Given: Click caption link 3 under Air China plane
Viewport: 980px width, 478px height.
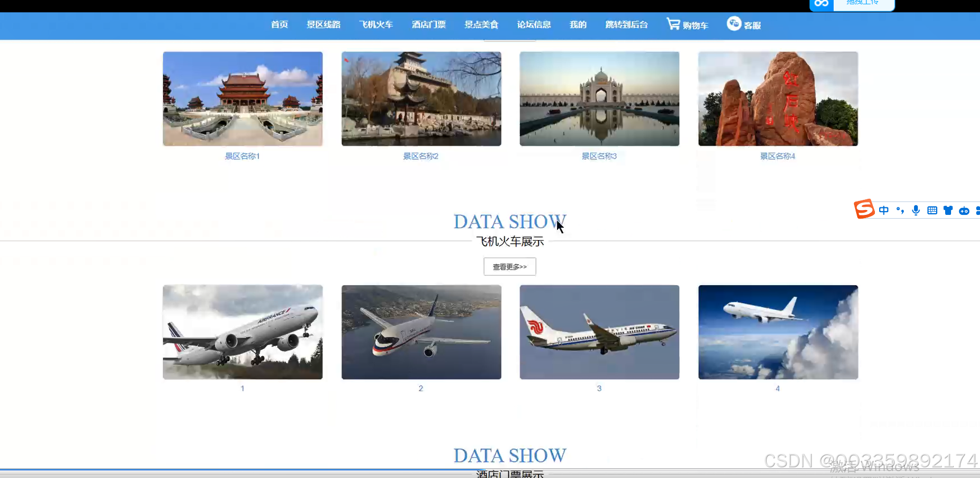Looking at the screenshot, I should coord(599,389).
